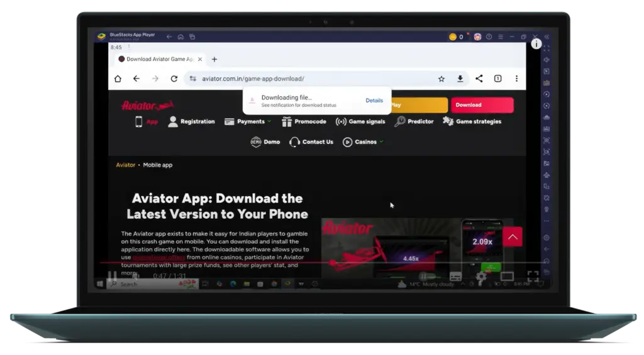Click Details in the downloading notification
644x355 pixels.
click(374, 101)
